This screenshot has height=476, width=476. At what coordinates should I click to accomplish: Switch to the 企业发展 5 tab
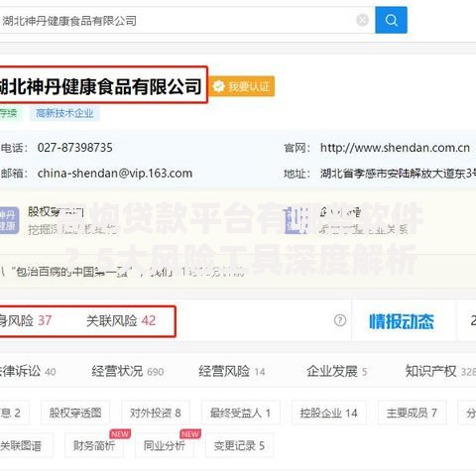pyautogui.click(x=337, y=371)
